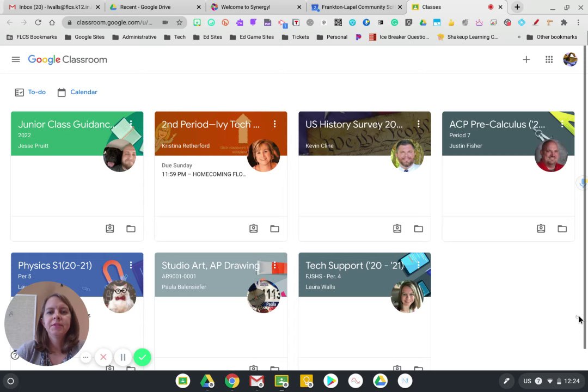Cancel the recording with the red X

pos(103,357)
